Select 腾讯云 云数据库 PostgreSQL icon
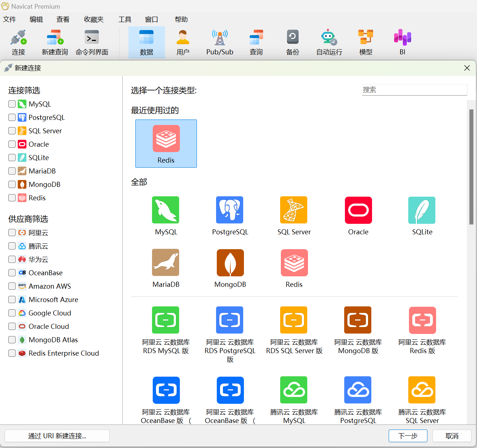The width and height of the screenshot is (477, 448). pyautogui.click(x=358, y=390)
